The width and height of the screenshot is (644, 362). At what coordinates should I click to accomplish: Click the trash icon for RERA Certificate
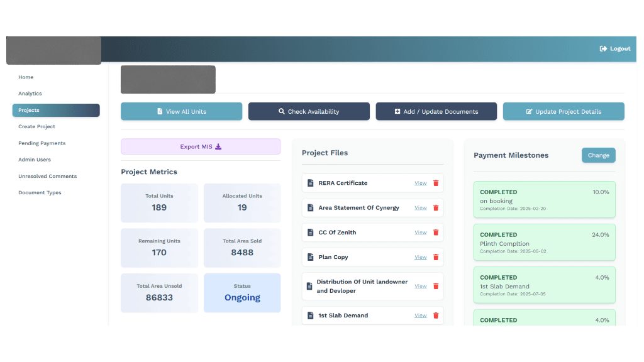point(435,183)
